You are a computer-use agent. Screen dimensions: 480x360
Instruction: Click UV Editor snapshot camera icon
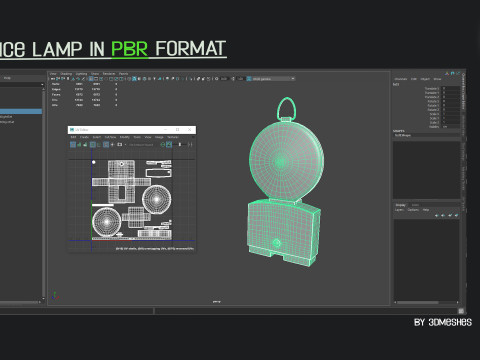[x=119, y=145]
